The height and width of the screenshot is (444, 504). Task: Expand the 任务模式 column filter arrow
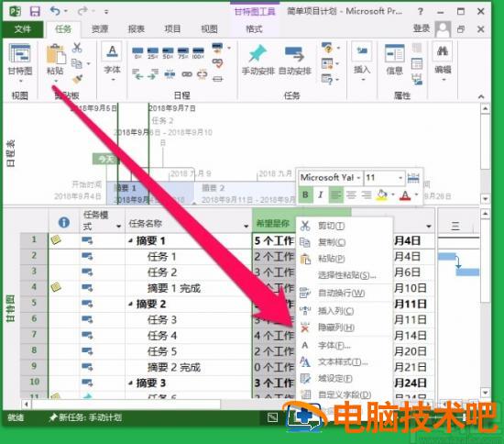click(118, 227)
